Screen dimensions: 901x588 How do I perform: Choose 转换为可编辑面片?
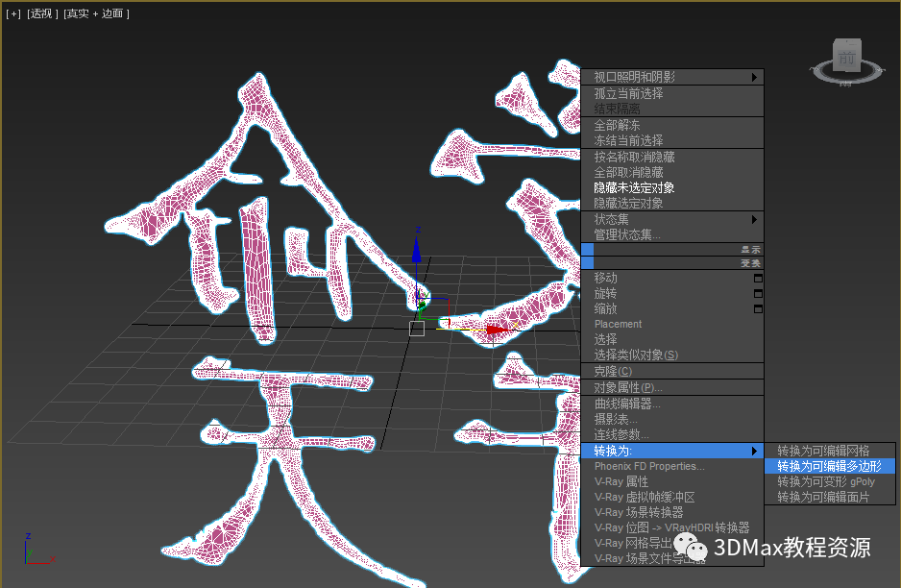coord(830,497)
